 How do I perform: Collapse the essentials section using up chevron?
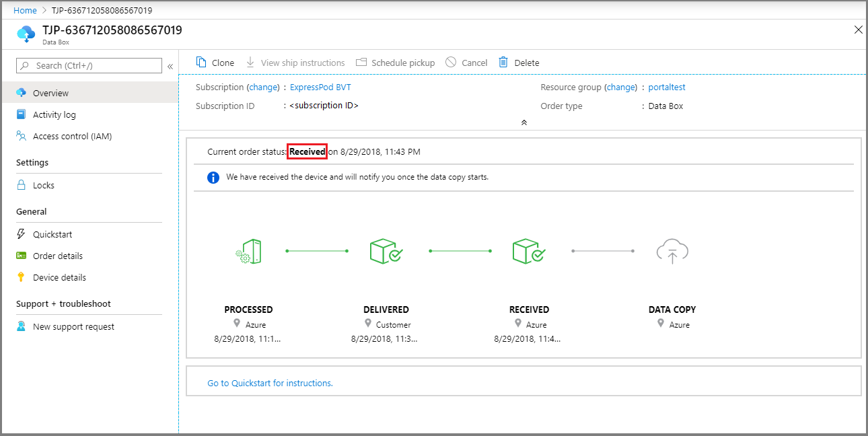click(523, 122)
